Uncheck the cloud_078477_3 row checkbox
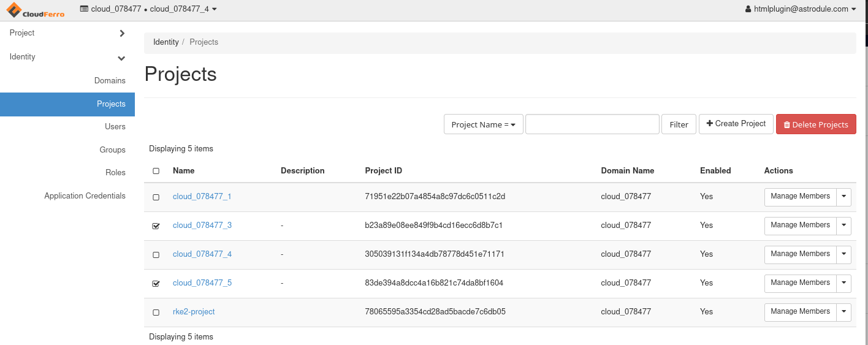The width and height of the screenshot is (868, 345). point(156,226)
